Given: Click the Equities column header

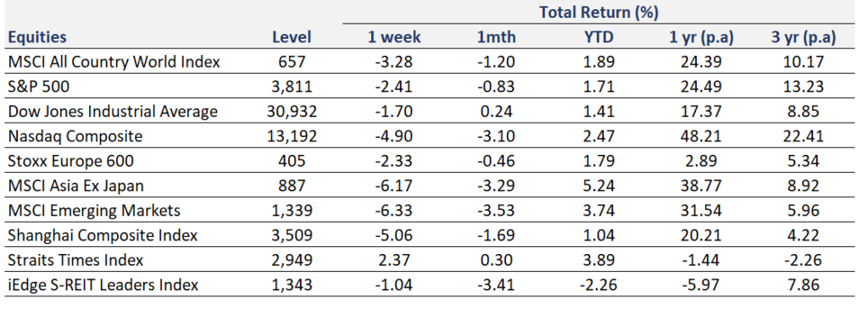Looking at the screenshot, I should point(37,37).
